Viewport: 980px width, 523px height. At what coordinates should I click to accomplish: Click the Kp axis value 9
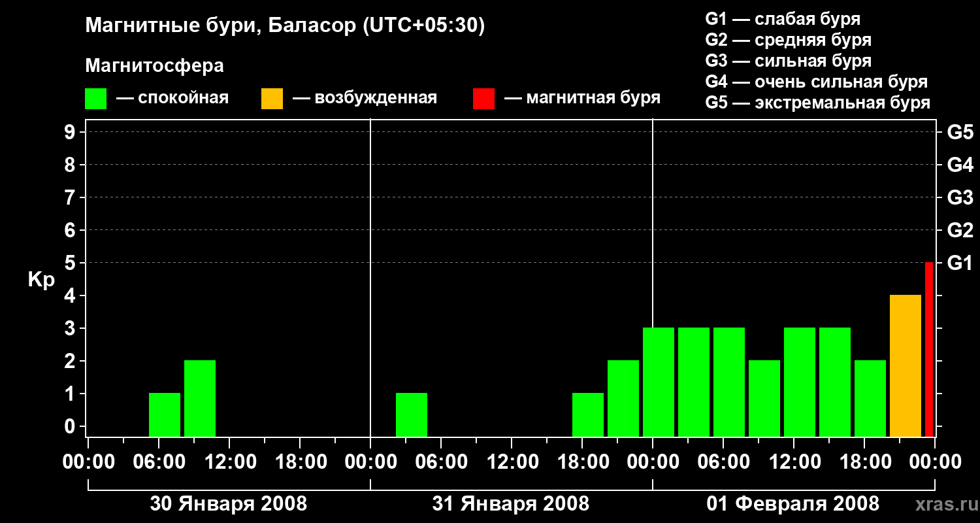coord(71,132)
